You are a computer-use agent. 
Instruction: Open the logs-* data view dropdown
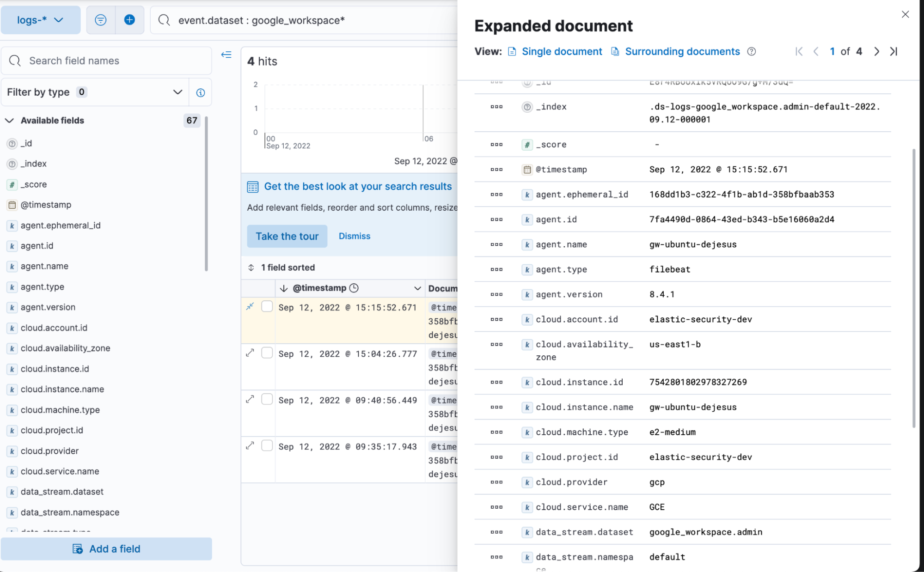40,20
